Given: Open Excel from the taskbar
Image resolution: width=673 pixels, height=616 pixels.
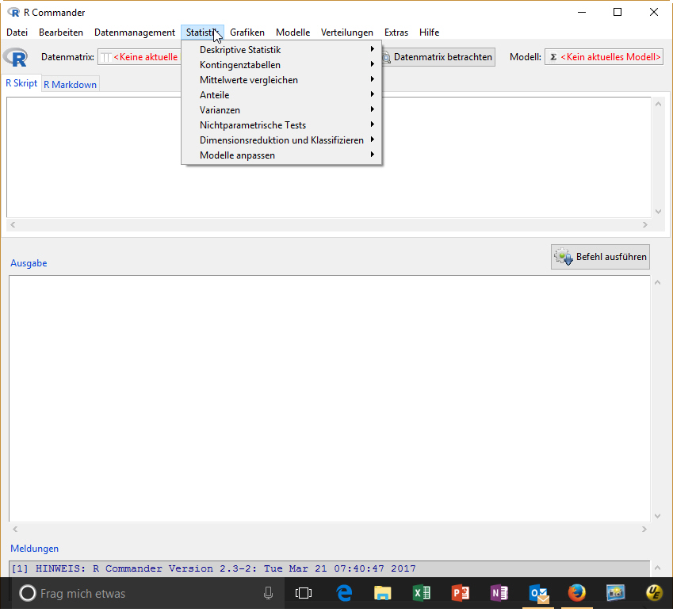Looking at the screenshot, I should pyautogui.click(x=422, y=593).
